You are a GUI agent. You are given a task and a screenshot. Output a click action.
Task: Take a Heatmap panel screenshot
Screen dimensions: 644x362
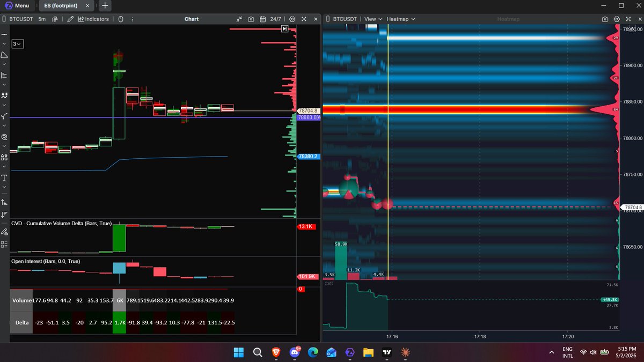(605, 19)
